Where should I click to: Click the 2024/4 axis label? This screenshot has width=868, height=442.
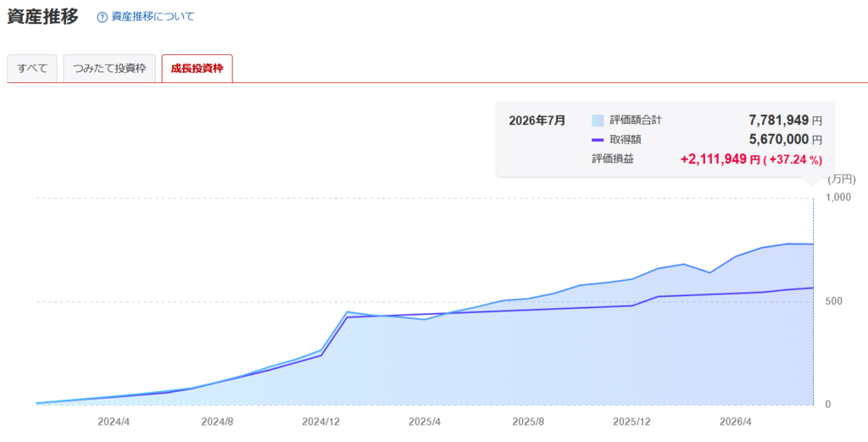point(114,422)
